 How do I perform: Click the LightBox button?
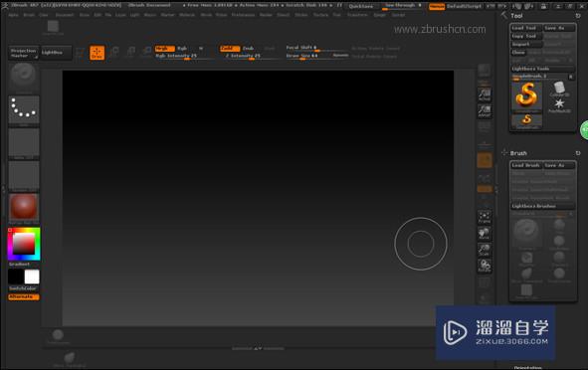coord(56,53)
